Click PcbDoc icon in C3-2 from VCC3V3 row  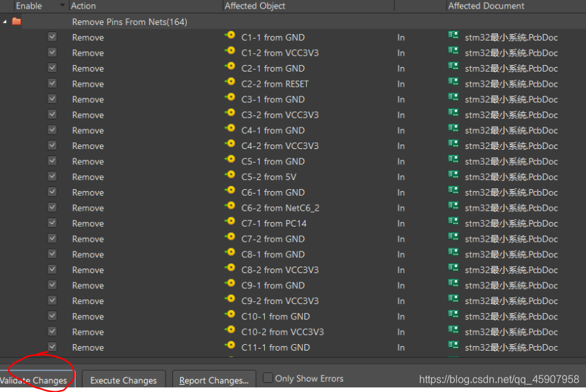pyautogui.click(x=453, y=112)
